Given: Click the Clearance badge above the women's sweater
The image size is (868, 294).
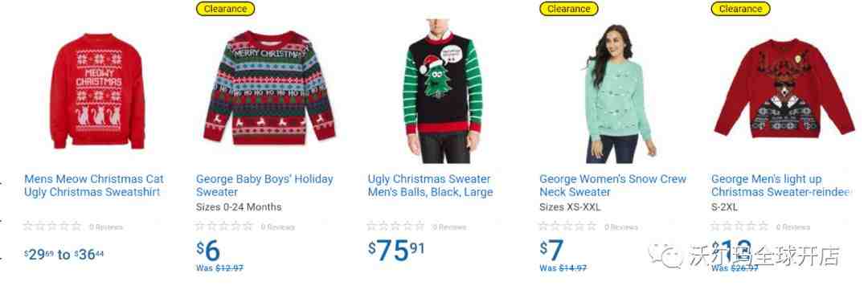Looking at the screenshot, I should point(568,9).
